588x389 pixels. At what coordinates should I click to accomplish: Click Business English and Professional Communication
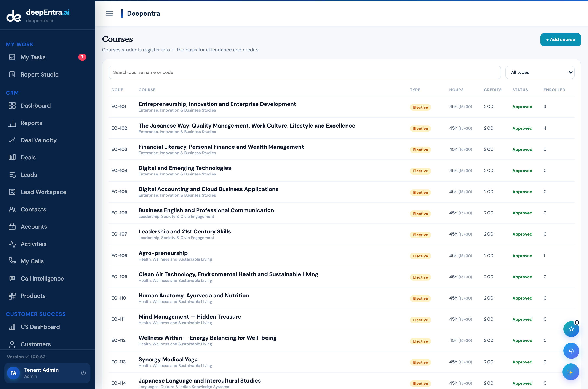point(206,210)
